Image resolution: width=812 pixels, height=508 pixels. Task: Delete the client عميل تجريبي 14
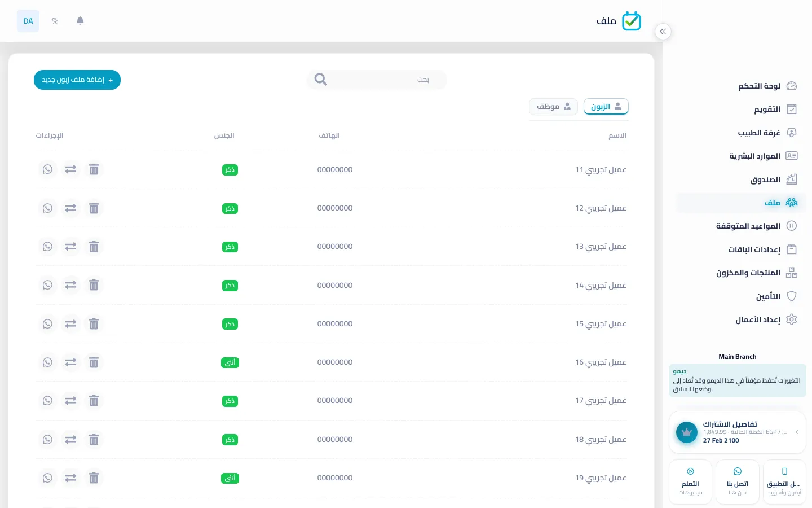pyautogui.click(x=94, y=285)
